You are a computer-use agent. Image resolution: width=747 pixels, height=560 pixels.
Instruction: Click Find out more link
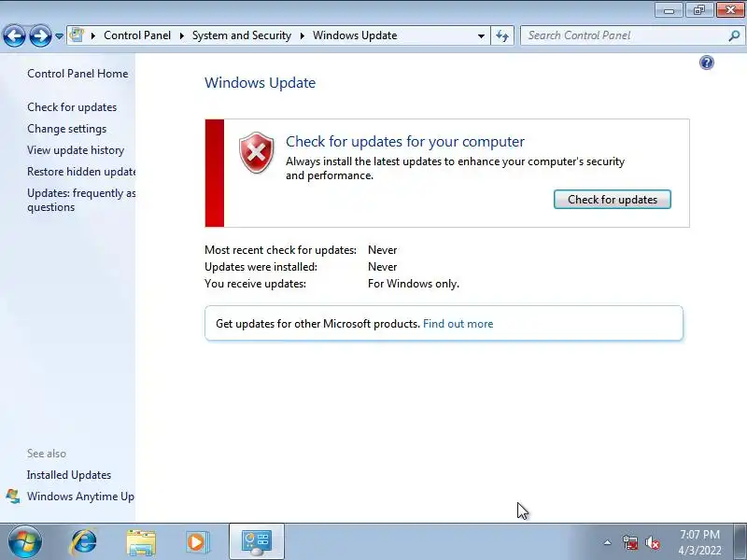pyautogui.click(x=458, y=324)
